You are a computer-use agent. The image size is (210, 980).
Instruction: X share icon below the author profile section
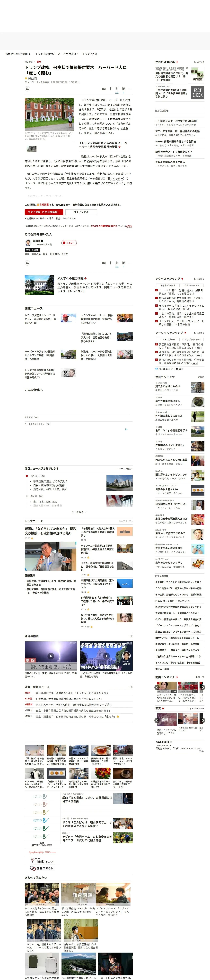pos(117,263)
